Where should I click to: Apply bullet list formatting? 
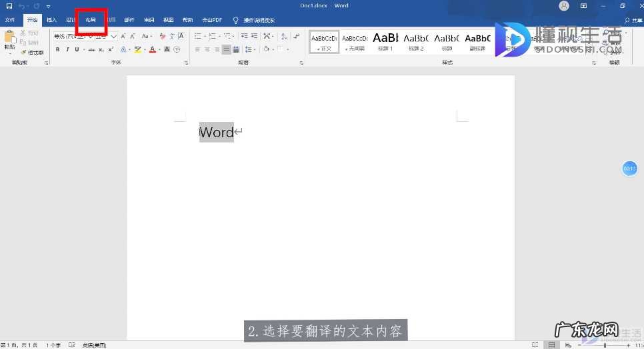click(198, 37)
